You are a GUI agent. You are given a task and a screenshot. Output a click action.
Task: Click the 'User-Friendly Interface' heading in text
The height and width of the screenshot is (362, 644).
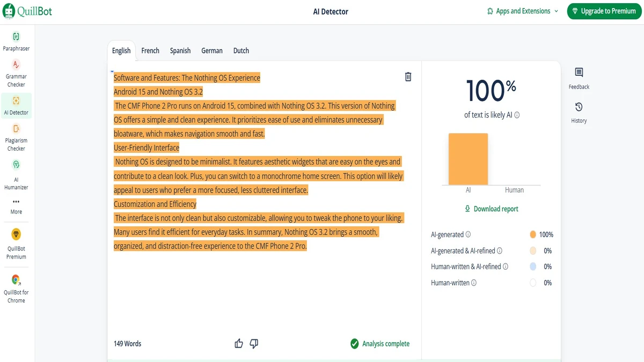click(147, 147)
